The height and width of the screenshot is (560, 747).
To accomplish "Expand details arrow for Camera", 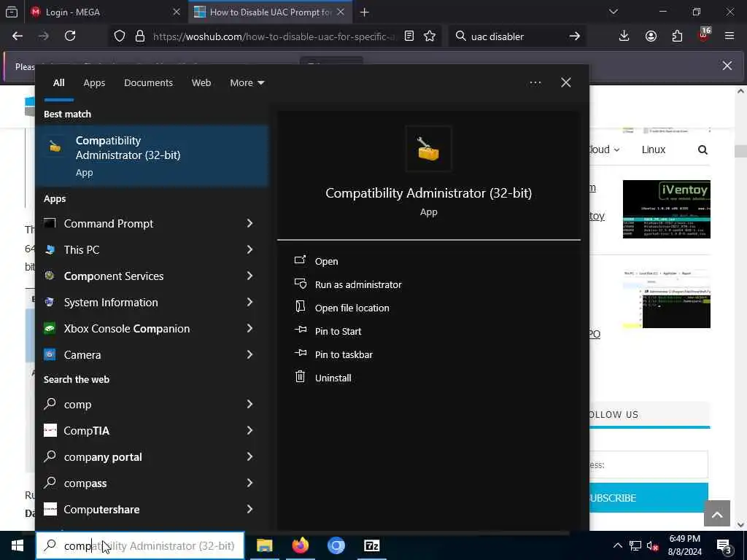I will 249,354.
